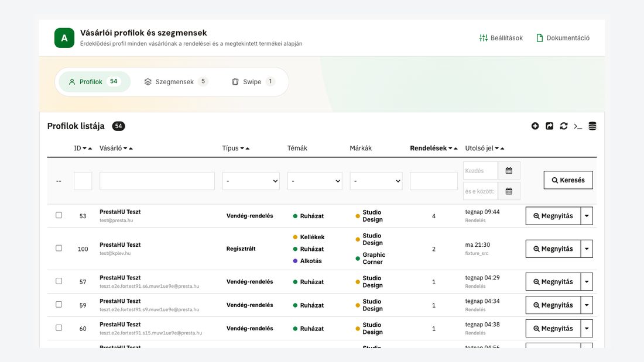This screenshot has width=644, height=362.
Task: Open action dropdown for profile 100
Action: [x=587, y=249]
